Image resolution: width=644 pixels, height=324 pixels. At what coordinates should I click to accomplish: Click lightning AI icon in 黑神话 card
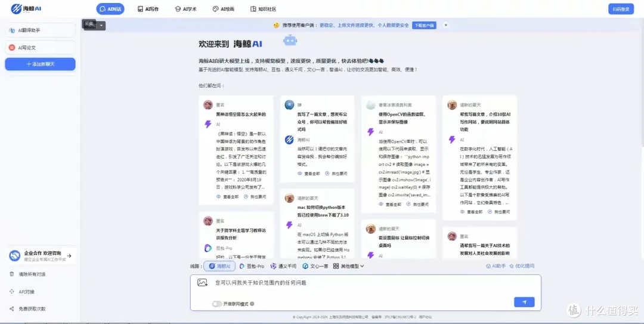[208, 124]
